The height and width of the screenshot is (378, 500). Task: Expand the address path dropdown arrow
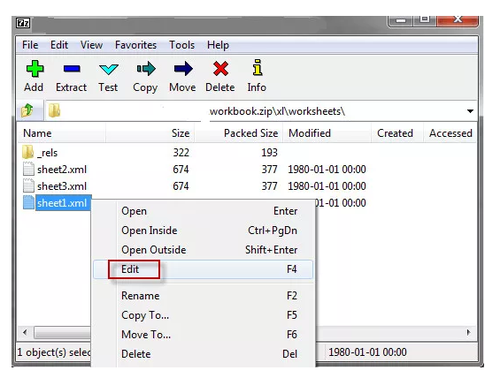[470, 111]
